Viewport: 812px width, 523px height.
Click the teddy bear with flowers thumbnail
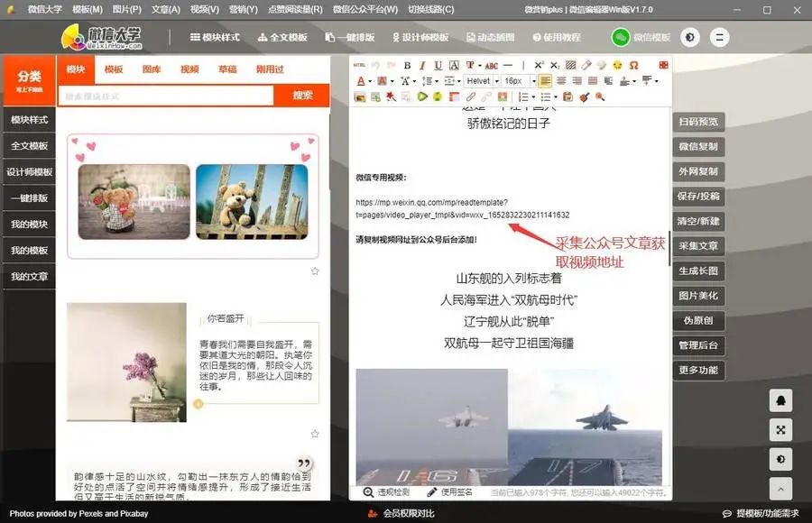[134, 202]
